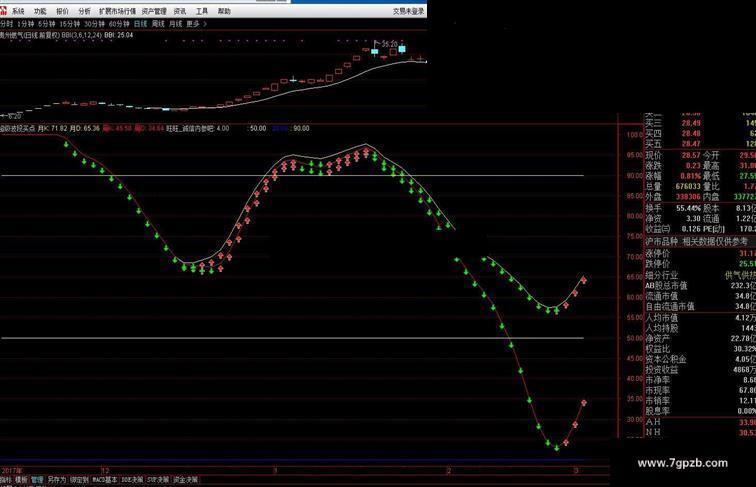Click the 资本公积金 row
The height and width of the screenshot is (487, 756).
click(701, 359)
